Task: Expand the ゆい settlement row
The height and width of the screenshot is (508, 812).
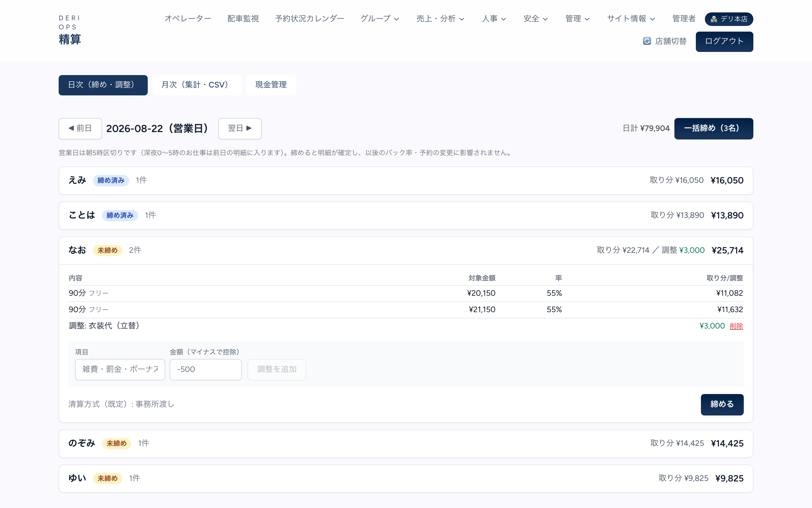Action: (x=406, y=478)
